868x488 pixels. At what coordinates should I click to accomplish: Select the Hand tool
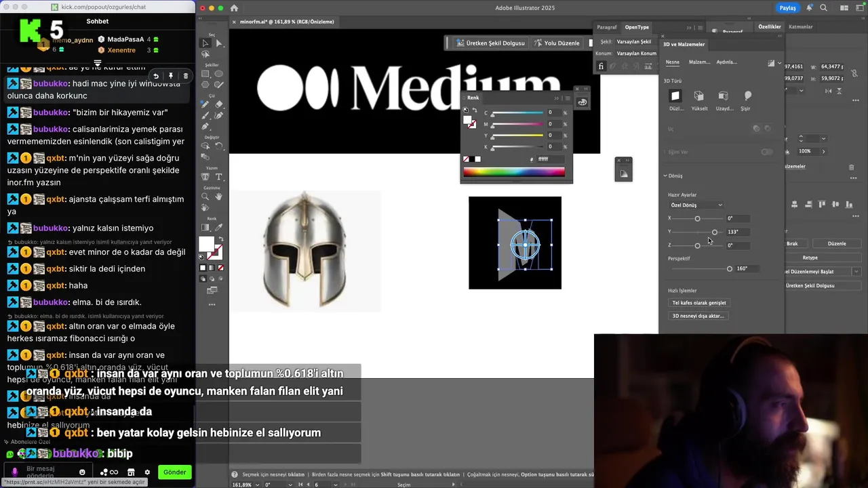pos(218,197)
